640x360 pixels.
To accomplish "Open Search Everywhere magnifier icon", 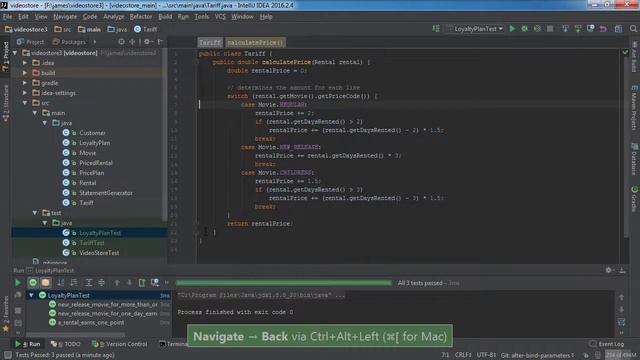I will pos(633,29).
